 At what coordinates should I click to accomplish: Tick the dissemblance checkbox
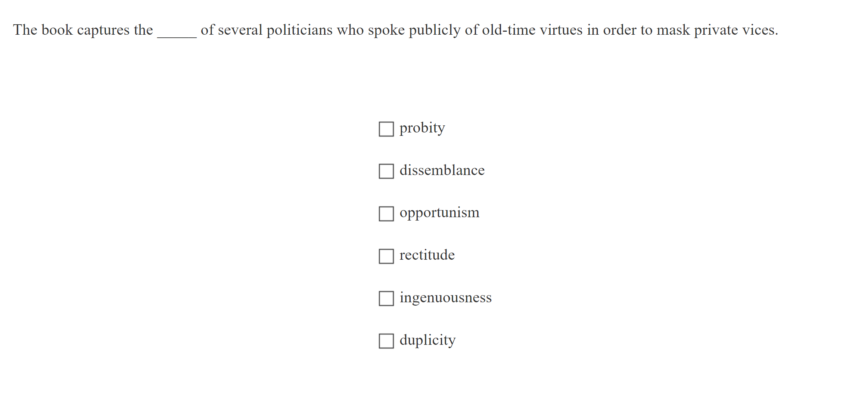386,171
